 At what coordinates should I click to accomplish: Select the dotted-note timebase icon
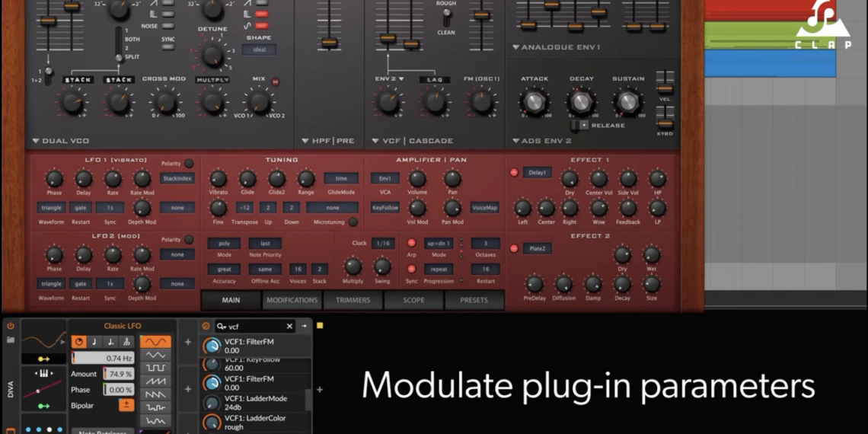click(110, 342)
